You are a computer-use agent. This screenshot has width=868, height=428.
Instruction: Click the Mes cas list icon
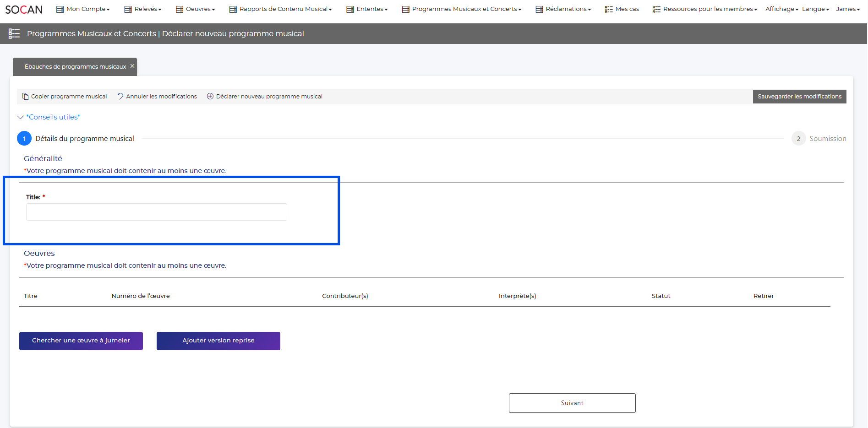pos(609,9)
